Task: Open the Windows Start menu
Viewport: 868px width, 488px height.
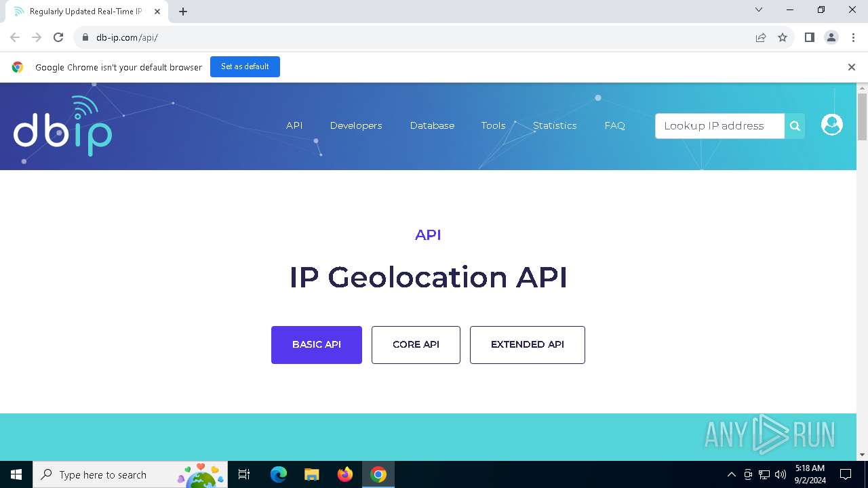Action: 16,474
